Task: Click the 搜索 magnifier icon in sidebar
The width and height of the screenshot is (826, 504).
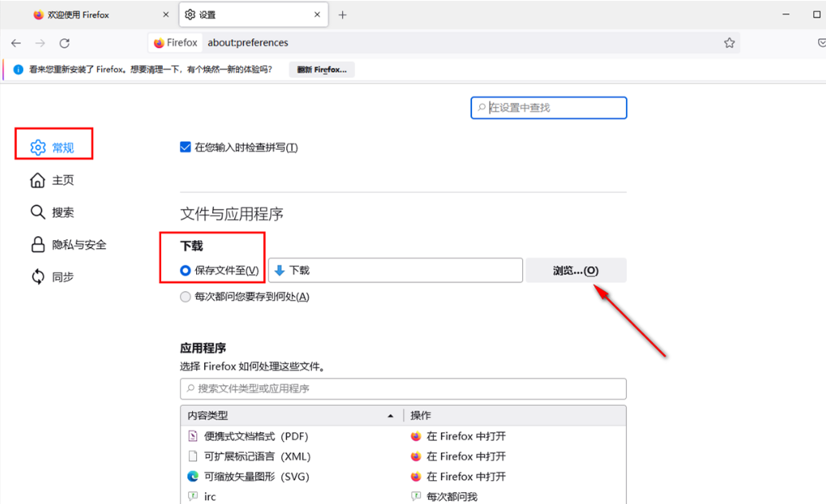Action: [x=37, y=212]
